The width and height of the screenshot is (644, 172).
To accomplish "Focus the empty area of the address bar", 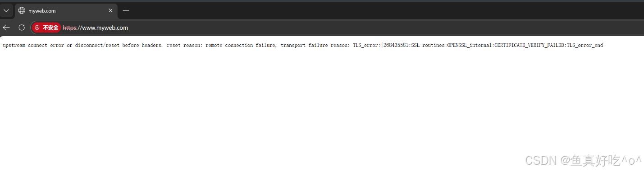I will [x=383, y=28].
